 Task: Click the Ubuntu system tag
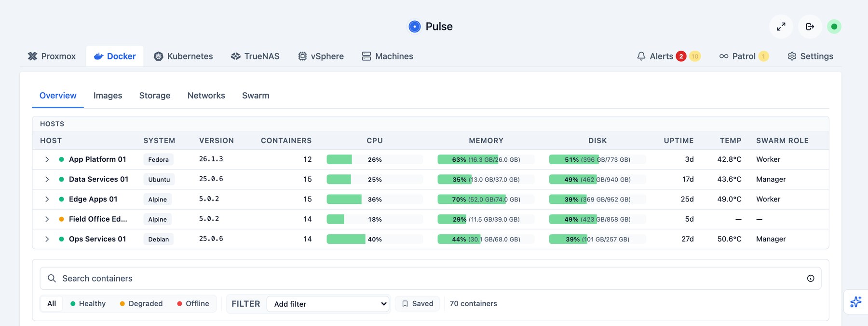(x=159, y=179)
